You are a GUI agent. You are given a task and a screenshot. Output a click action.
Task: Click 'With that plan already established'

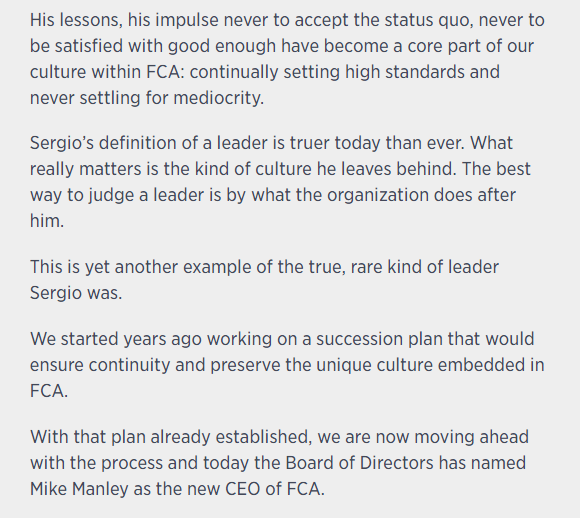[x=171, y=437]
